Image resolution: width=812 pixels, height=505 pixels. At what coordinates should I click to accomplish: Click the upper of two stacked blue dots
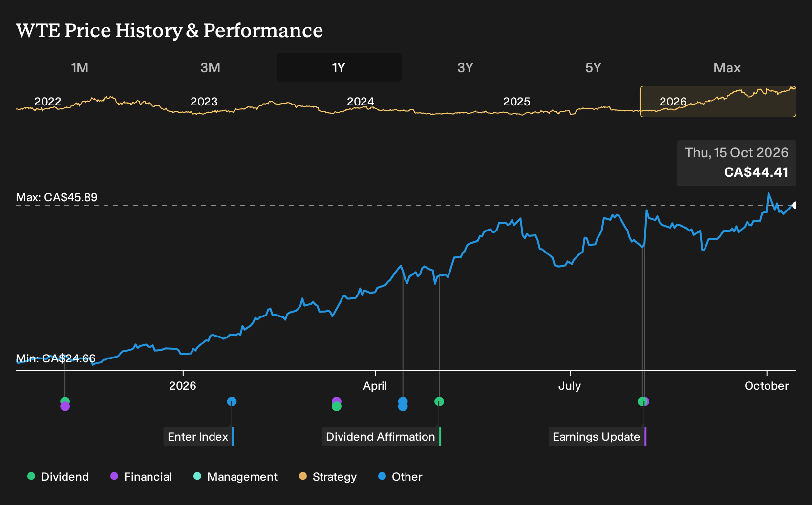pos(403,400)
